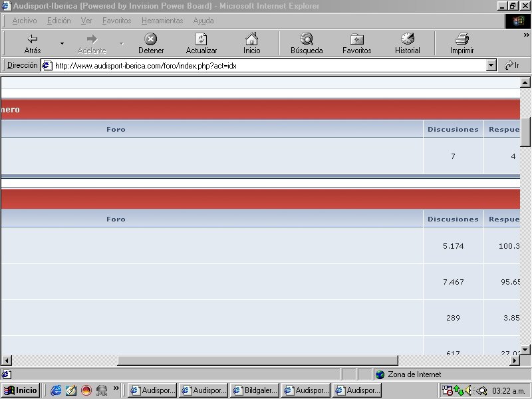Click the horizontal scrollbar thumb
Viewport: 532px width, 399px height.
(257, 360)
